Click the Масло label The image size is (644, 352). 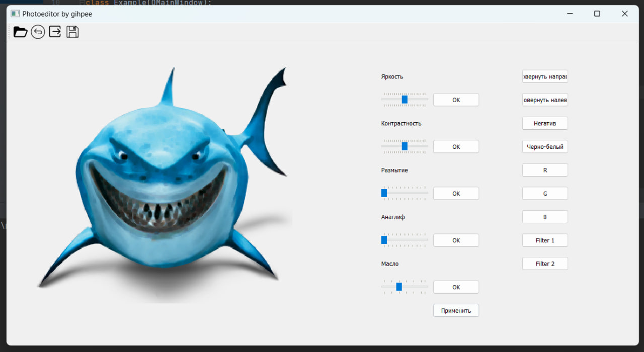390,263
